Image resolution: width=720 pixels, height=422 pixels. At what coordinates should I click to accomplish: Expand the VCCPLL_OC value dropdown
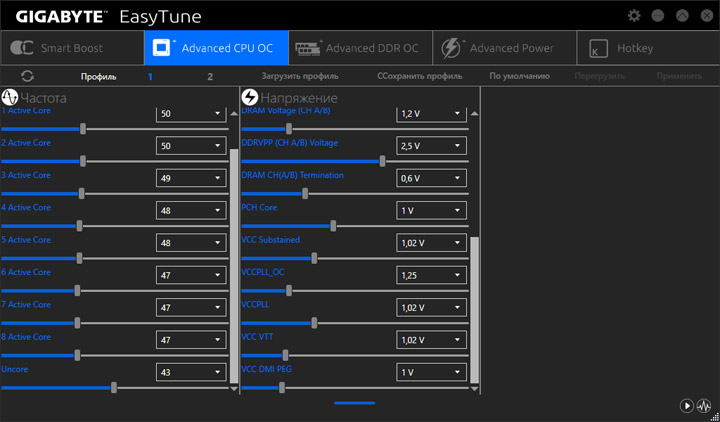(x=431, y=276)
